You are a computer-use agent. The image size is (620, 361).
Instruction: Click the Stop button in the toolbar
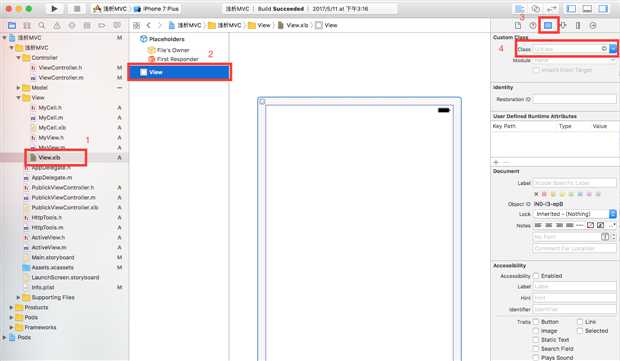pos(77,8)
